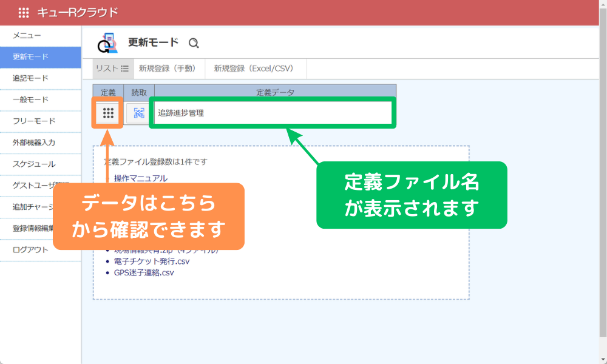Open 外部機器入力 from the sidebar
This screenshot has width=607, height=364.
(x=41, y=143)
